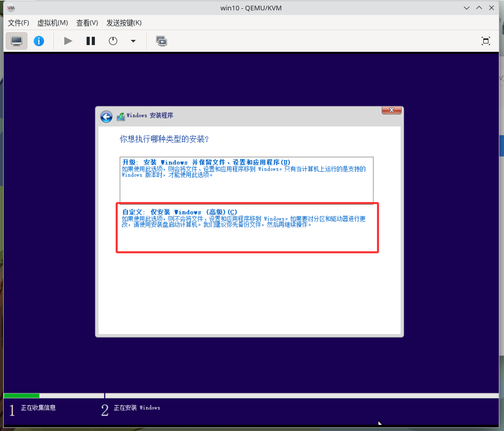Minimize the win10 QEMU/KVM window
Screen dimensions: 504x431
point(466,8)
